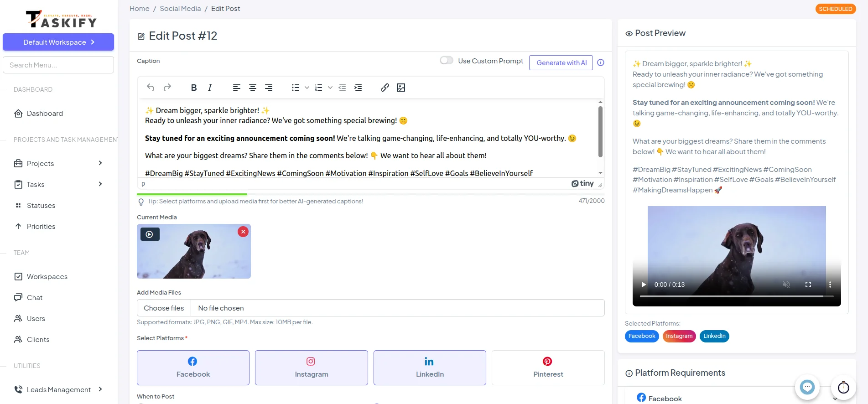Select the Pinterest platform card

(548, 368)
